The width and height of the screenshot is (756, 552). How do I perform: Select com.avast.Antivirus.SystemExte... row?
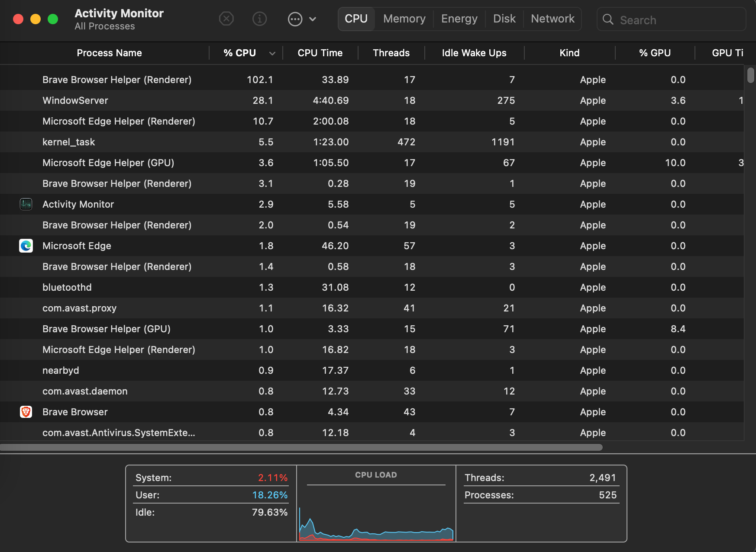[372, 432]
